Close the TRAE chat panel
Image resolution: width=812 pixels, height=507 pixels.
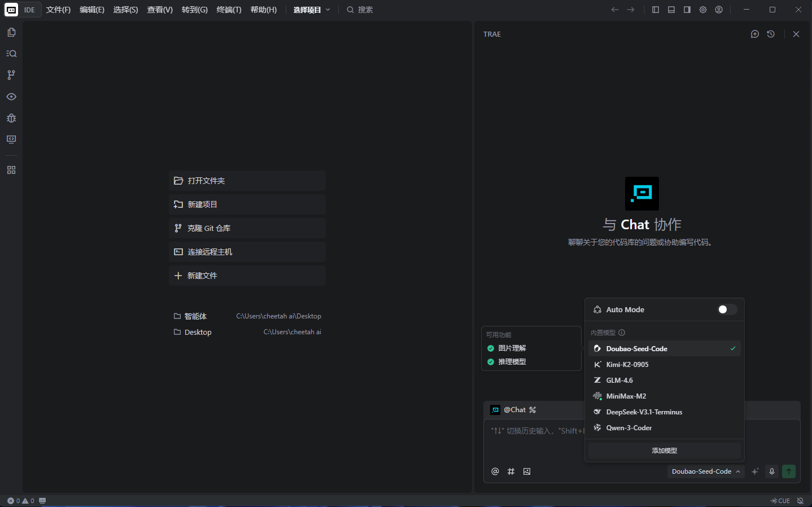tap(796, 34)
